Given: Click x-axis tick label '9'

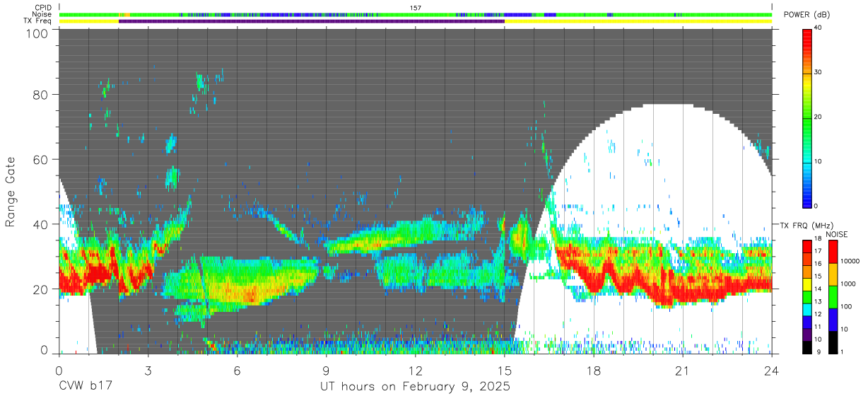Looking at the screenshot, I should tap(326, 371).
